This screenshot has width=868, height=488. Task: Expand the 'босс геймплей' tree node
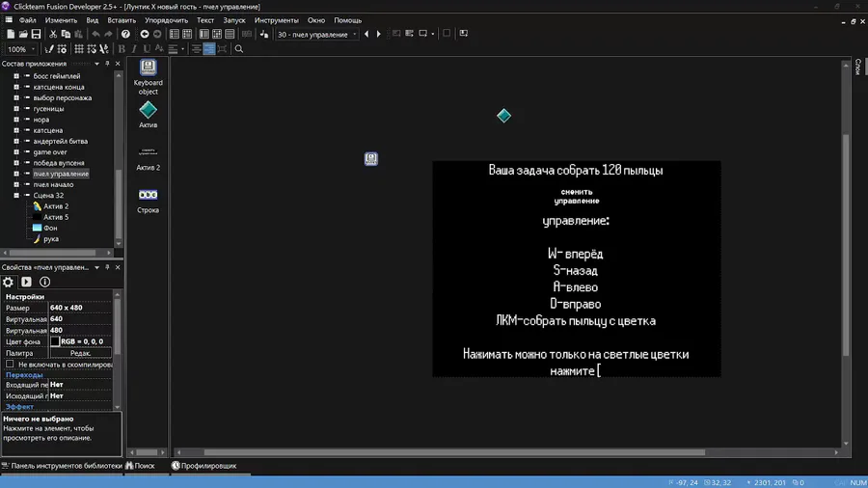tap(16, 76)
